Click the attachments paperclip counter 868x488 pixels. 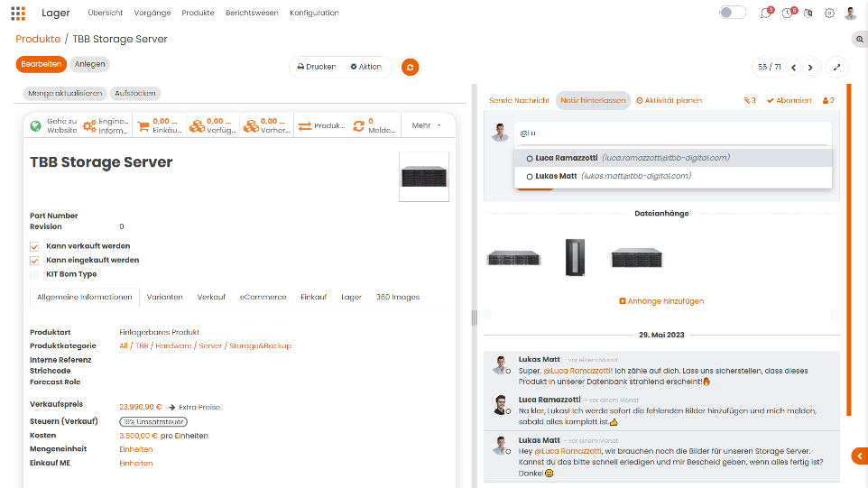pyautogui.click(x=750, y=101)
